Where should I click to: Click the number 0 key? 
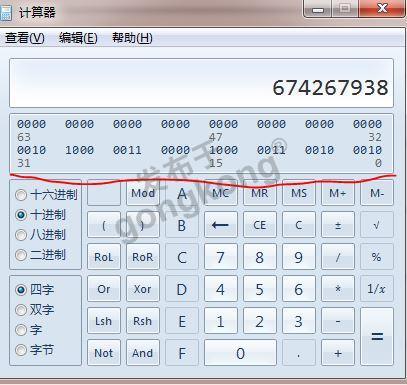pyautogui.click(x=240, y=353)
